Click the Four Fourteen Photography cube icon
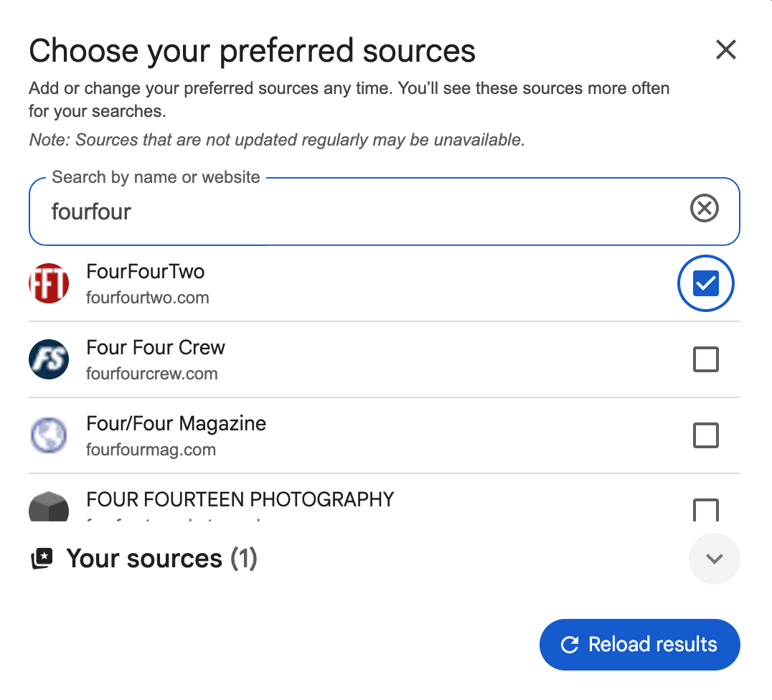Image resolution: width=772 pixels, height=700 pixels. tap(49, 506)
